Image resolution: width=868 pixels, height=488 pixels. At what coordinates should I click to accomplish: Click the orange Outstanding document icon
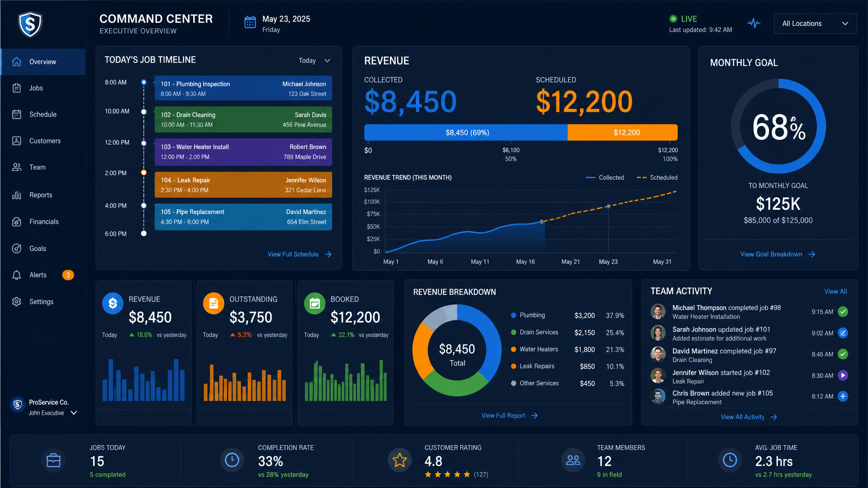click(214, 303)
